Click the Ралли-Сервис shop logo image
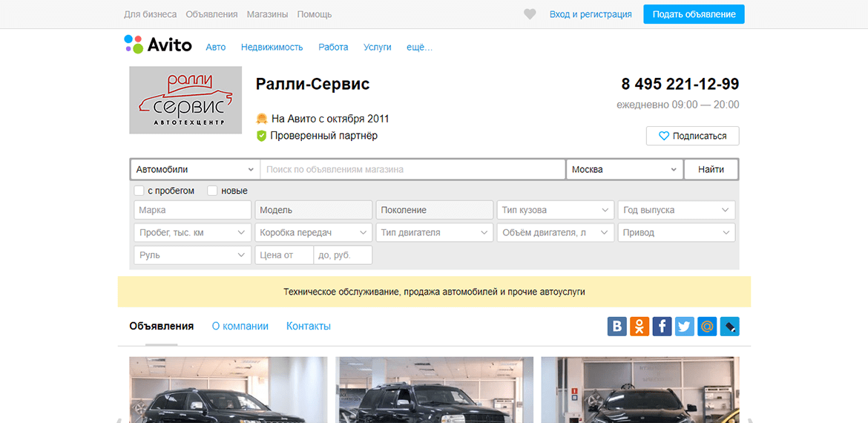This screenshot has width=868, height=423. 185,100
